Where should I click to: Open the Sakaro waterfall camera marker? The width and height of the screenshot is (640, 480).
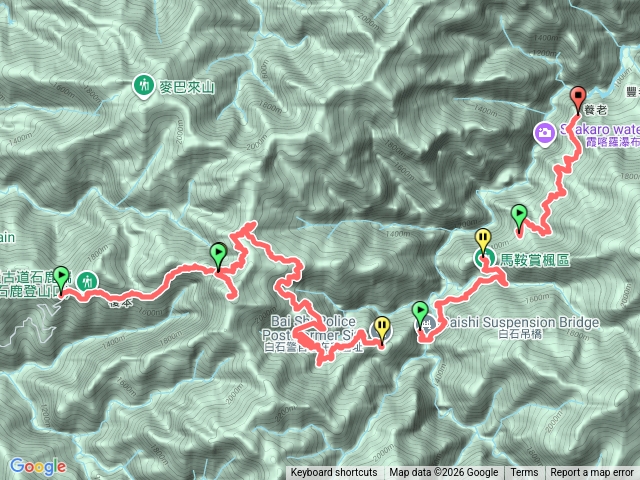click(x=544, y=133)
